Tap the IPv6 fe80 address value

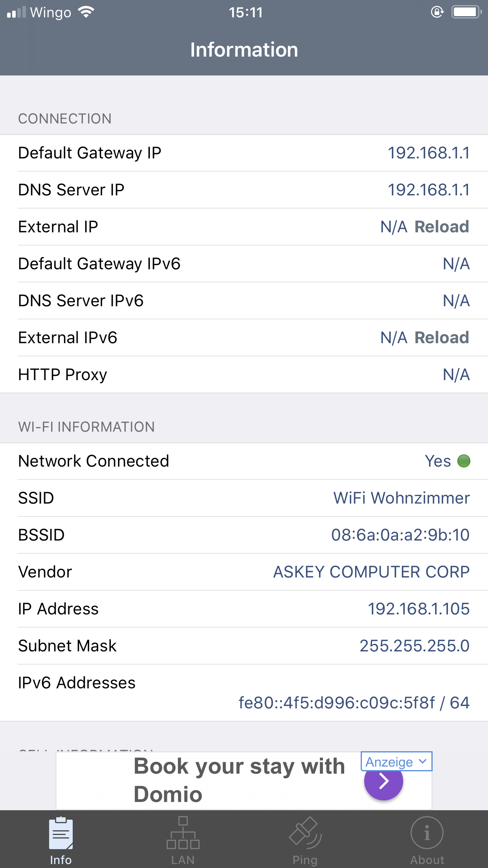tap(354, 703)
